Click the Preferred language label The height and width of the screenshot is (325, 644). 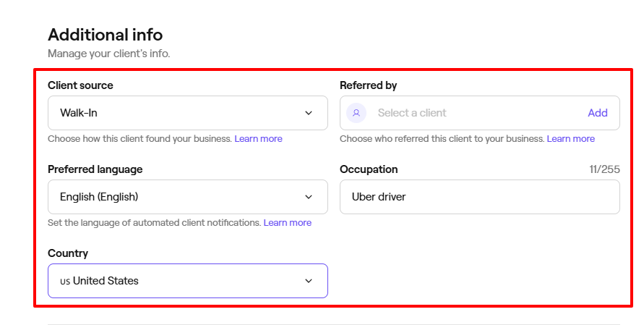95,169
